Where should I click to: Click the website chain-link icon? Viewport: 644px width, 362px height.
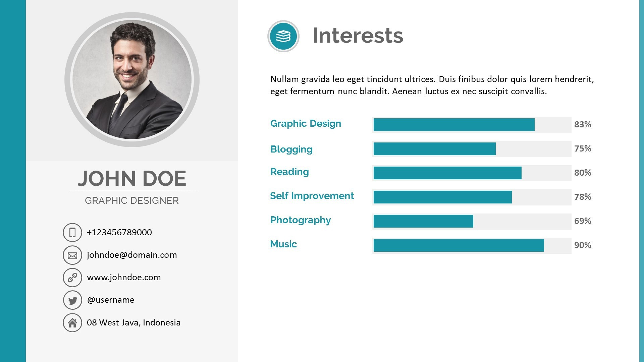[x=72, y=278]
